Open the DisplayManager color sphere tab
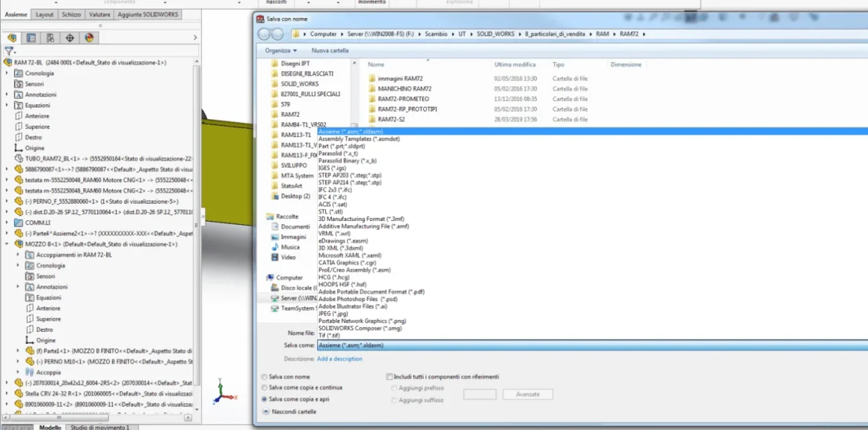Screen dimensions: 868x430 pos(89,38)
